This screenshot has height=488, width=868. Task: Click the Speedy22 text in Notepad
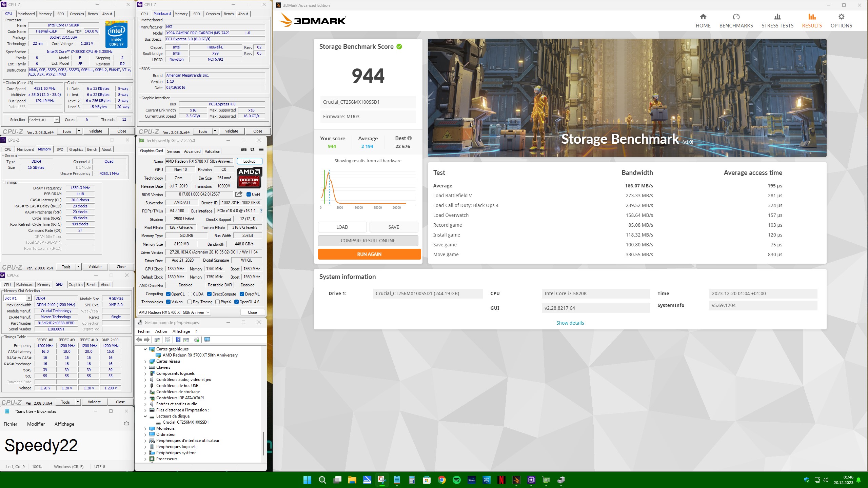41,445
